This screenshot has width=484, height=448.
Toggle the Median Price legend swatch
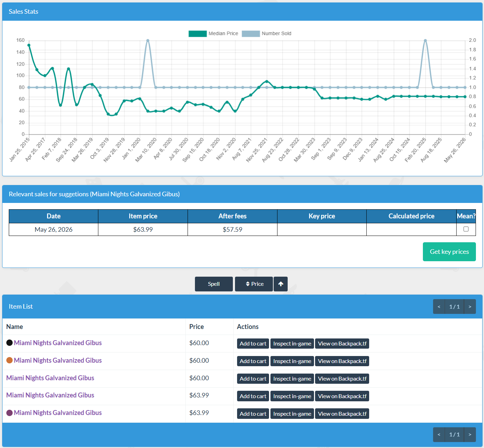click(197, 34)
